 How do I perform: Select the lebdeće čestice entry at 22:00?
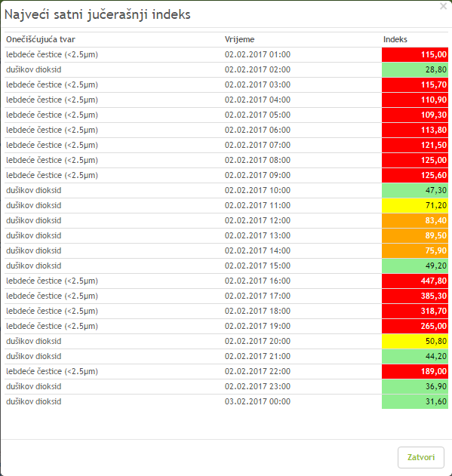pyautogui.click(x=52, y=371)
